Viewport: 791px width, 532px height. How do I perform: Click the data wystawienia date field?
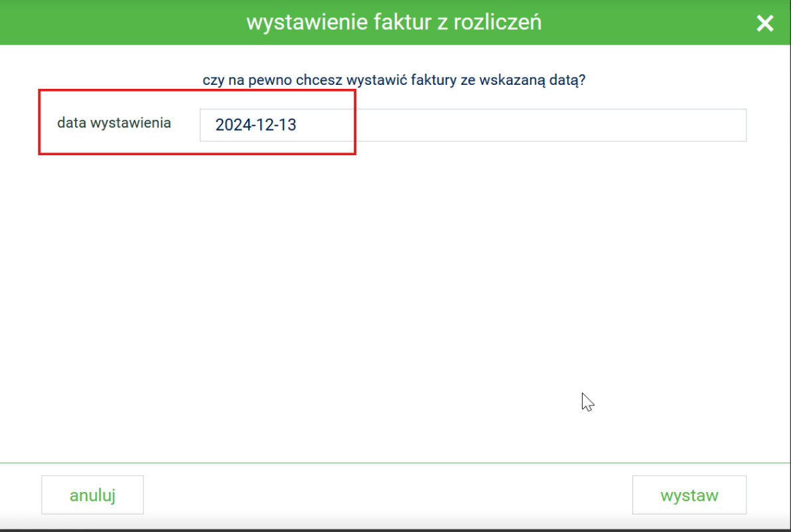pos(472,125)
